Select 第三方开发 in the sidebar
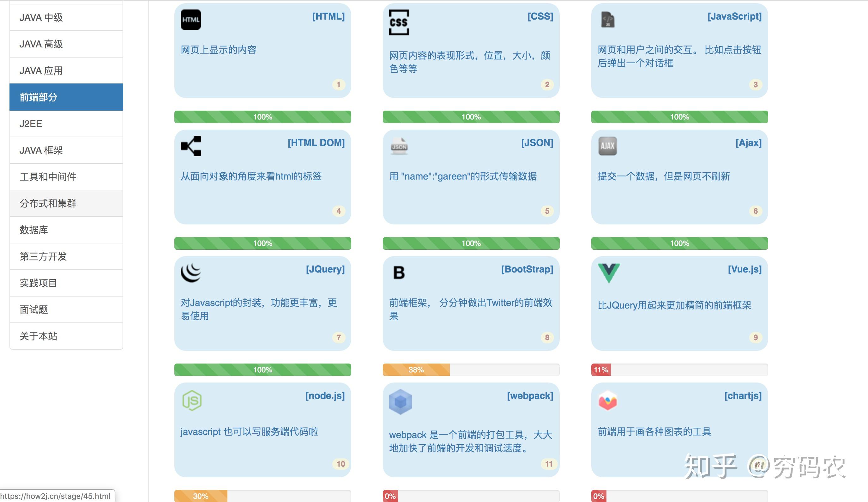This screenshot has width=868, height=502. click(66, 256)
